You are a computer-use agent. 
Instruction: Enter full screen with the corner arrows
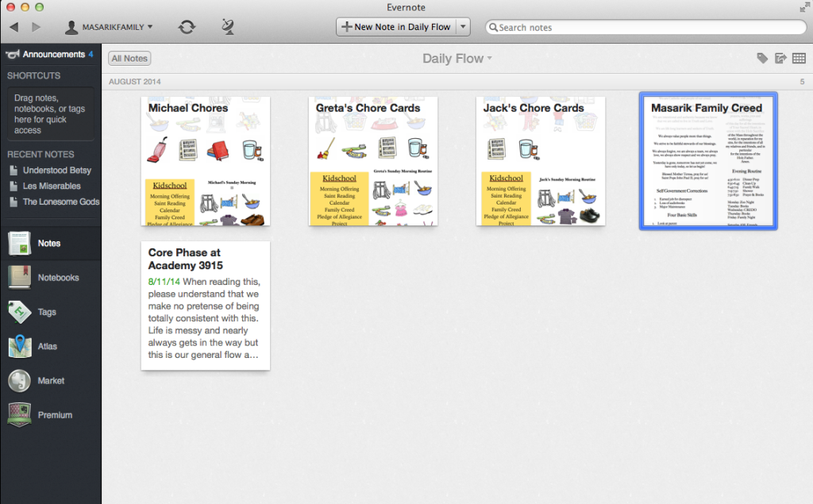tap(803, 7)
